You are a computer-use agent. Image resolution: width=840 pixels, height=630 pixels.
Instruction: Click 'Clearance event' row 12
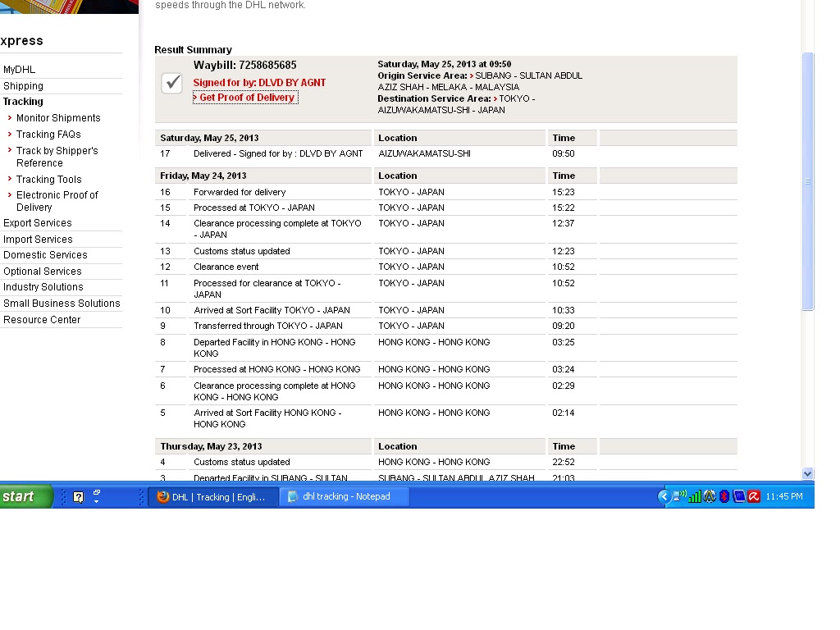[x=445, y=267]
